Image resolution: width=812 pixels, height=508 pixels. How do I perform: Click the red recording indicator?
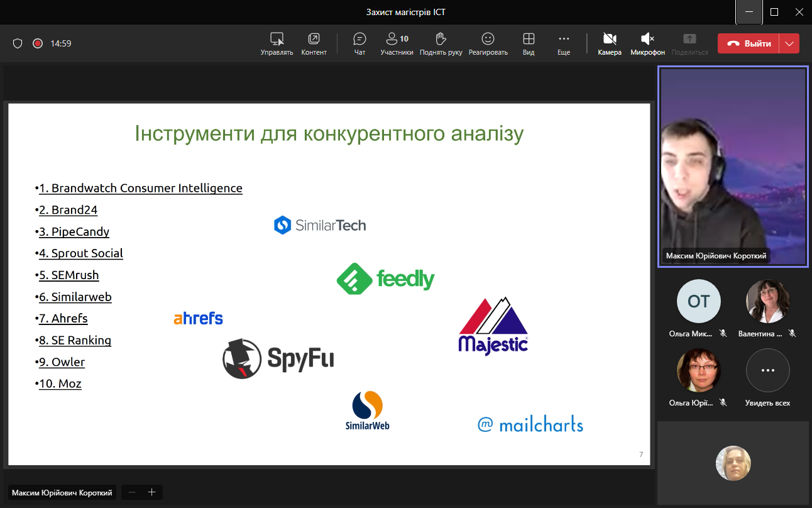[38, 43]
